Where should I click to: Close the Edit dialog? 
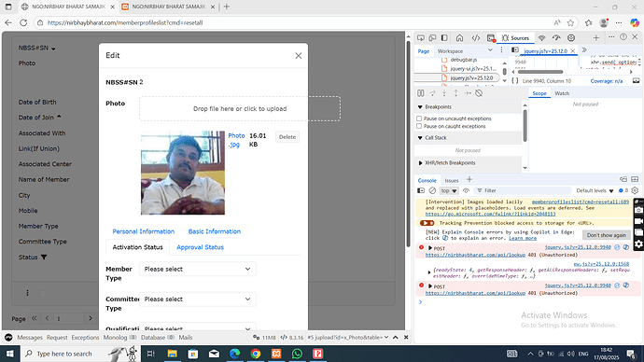(299, 56)
